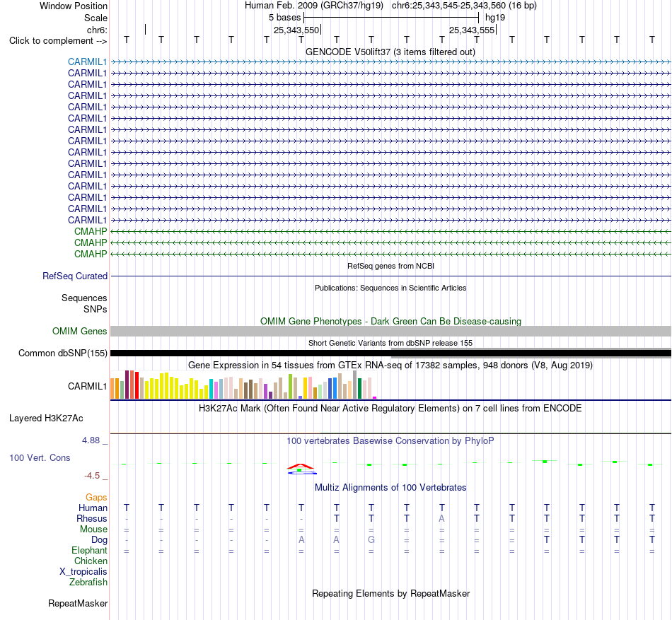The height and width of the screenshot is (620, 672).
Task: Open the 100 Vert. Cons track label
Action: point(40,457)
